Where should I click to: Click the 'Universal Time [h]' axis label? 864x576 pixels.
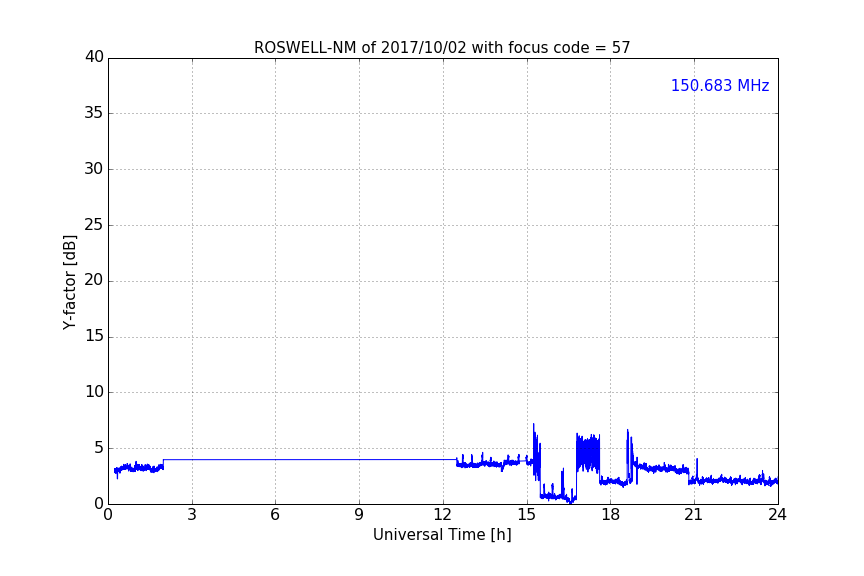(x=442, y=535)
